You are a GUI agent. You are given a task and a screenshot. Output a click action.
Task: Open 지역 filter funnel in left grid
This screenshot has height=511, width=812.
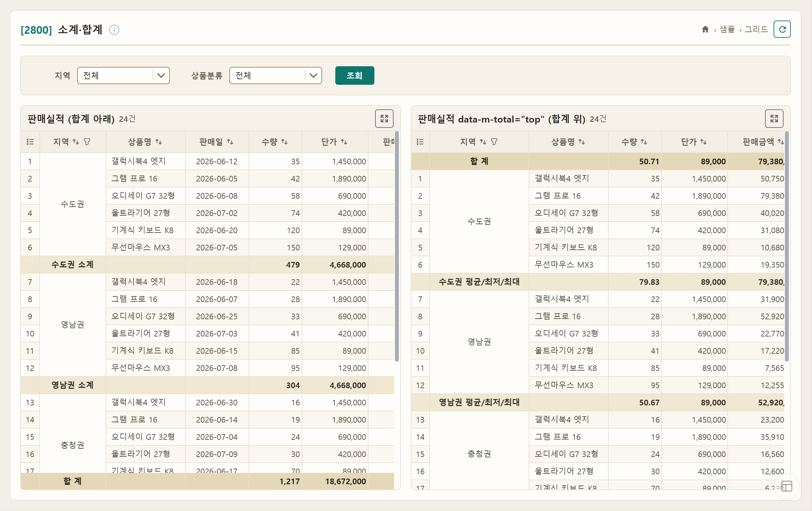(87, 142)
